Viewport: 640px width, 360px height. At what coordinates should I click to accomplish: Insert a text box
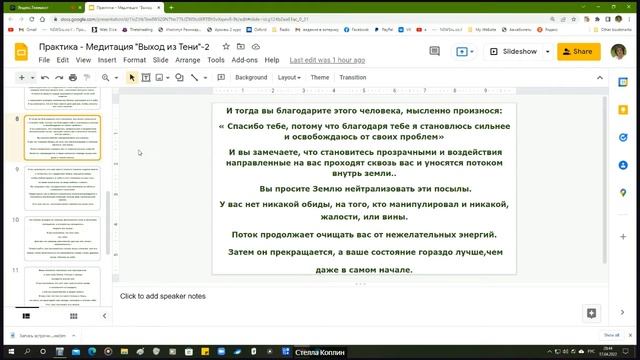click(146, 77)
